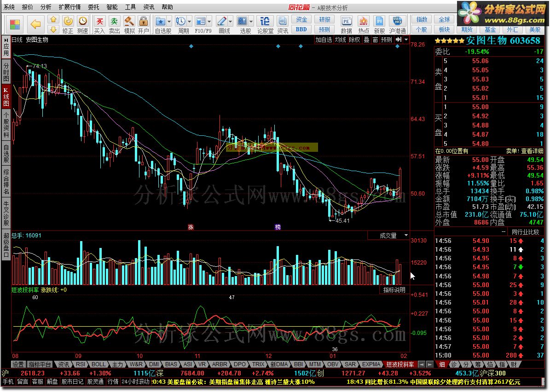The image size is (550, 392).
Task: Open the 智能 menu
Action: tap(112, 7)
